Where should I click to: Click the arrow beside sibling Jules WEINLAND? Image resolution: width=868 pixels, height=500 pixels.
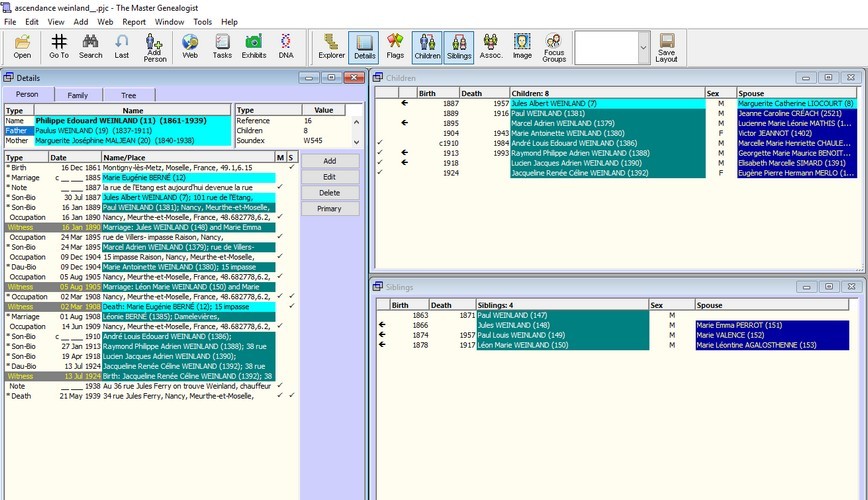(x=381, y=324)
